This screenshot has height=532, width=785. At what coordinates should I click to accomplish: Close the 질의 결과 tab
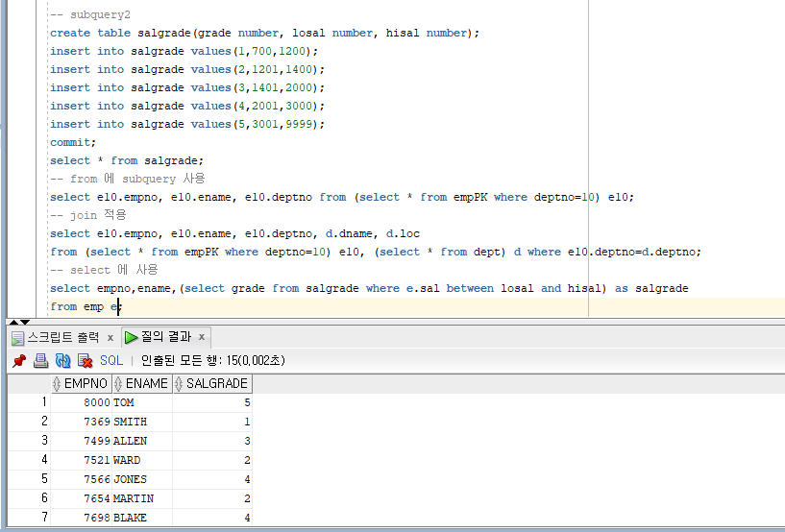pyautogui.click(x=201, y=337)
